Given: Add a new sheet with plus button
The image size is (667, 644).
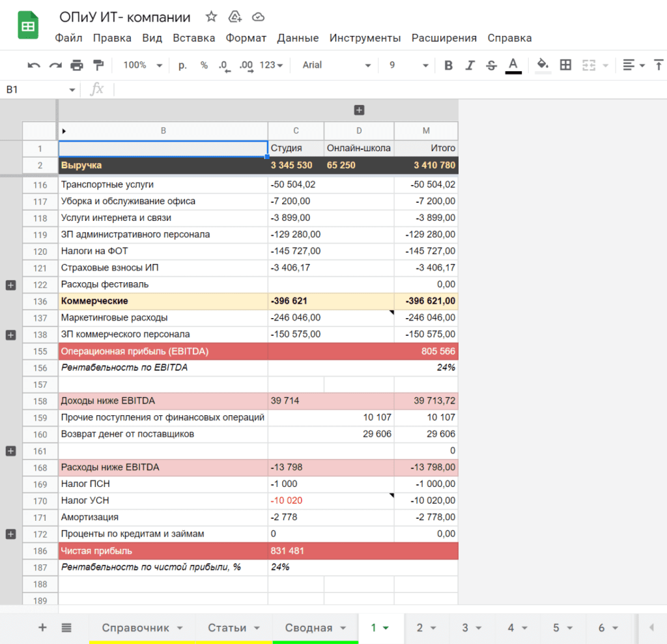Looking at the screenshot, I should coord(43,628).
